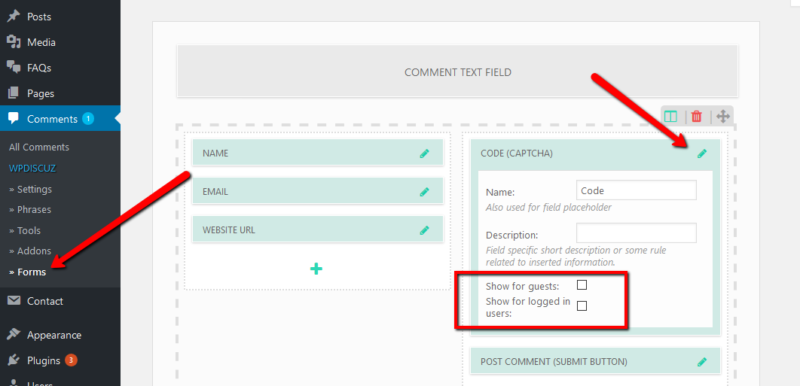
Task: Click the FAQs speech bubbles icon
Action: click(13, 67)
